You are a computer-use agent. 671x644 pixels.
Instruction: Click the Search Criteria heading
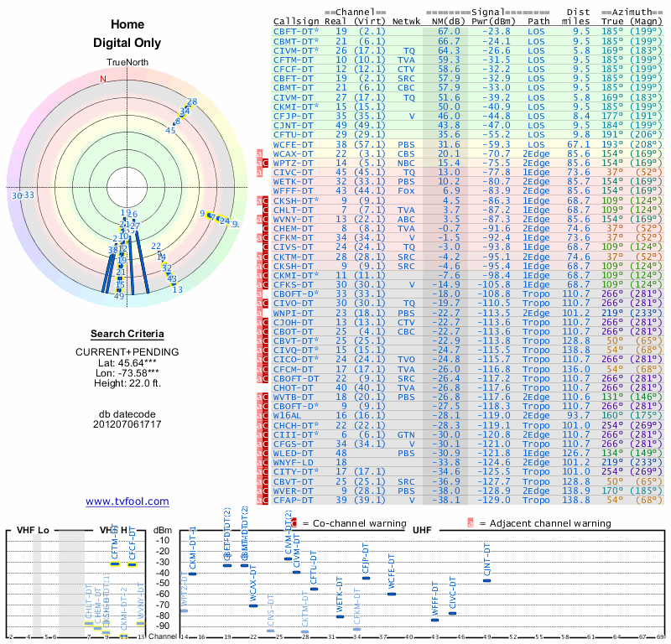[127, 334]
